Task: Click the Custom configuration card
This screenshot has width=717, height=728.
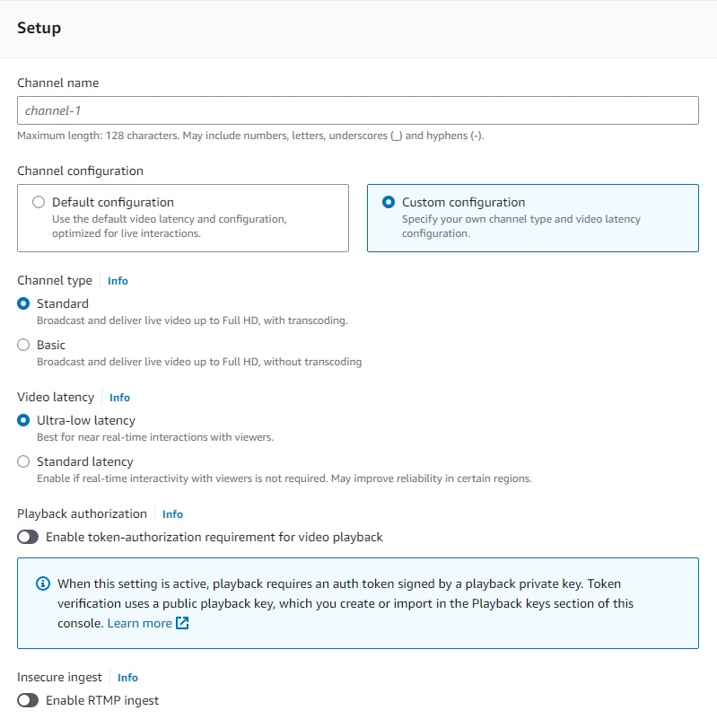Action: [x=533, y=218]
